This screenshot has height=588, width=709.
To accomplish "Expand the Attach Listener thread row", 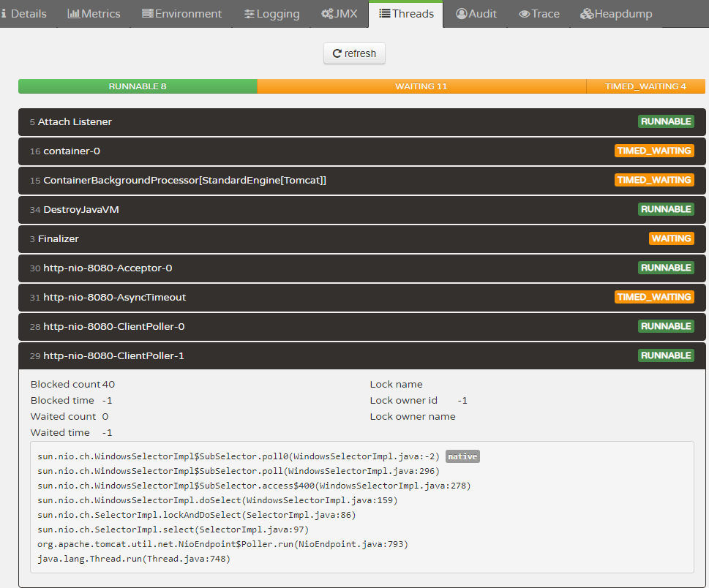I will click(x=361, y=121).
